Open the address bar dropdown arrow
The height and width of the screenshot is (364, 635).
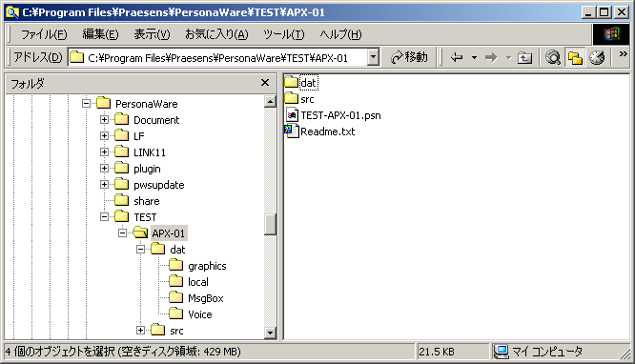coord(374,57)
